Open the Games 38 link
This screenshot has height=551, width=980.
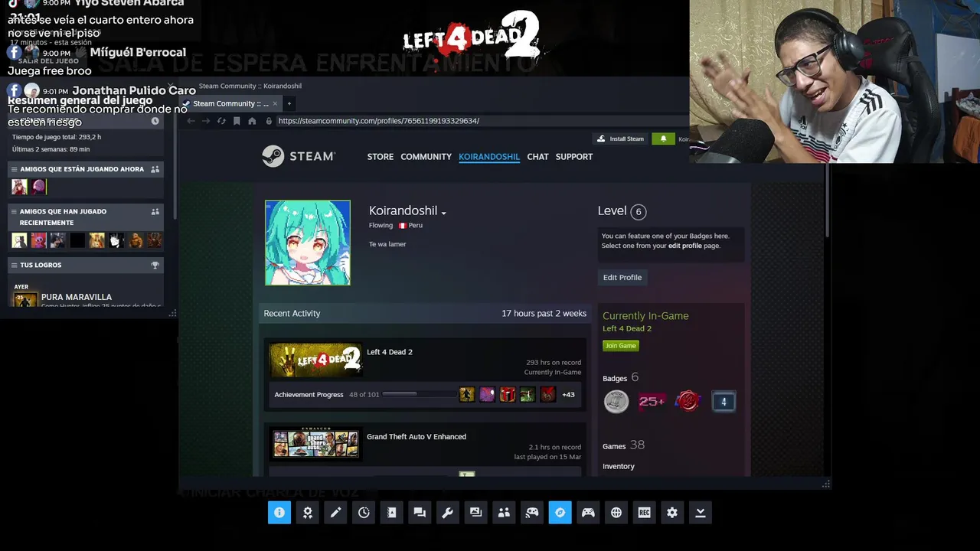tap(623, 445)
